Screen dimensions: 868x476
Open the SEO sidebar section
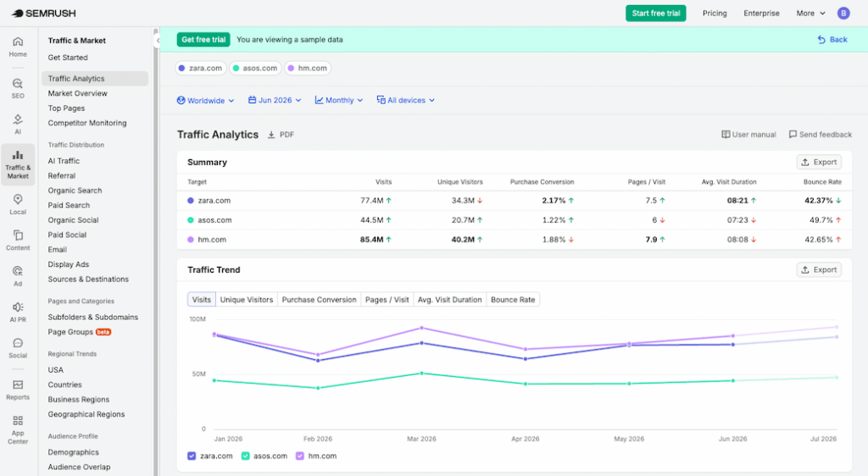pos(18,88)
